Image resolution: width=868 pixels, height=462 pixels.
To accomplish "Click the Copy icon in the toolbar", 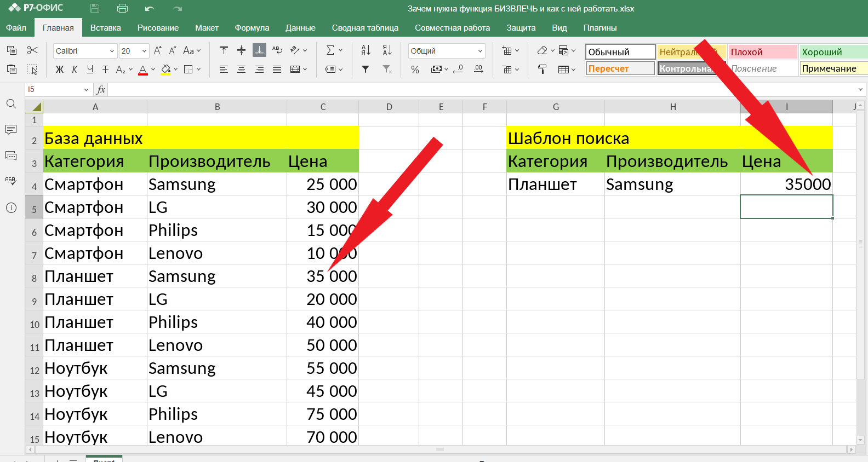I will tap(12, 50).
